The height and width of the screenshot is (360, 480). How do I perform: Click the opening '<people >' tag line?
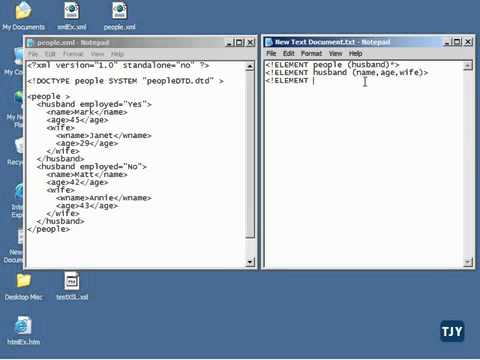click(x=49, y=97)
